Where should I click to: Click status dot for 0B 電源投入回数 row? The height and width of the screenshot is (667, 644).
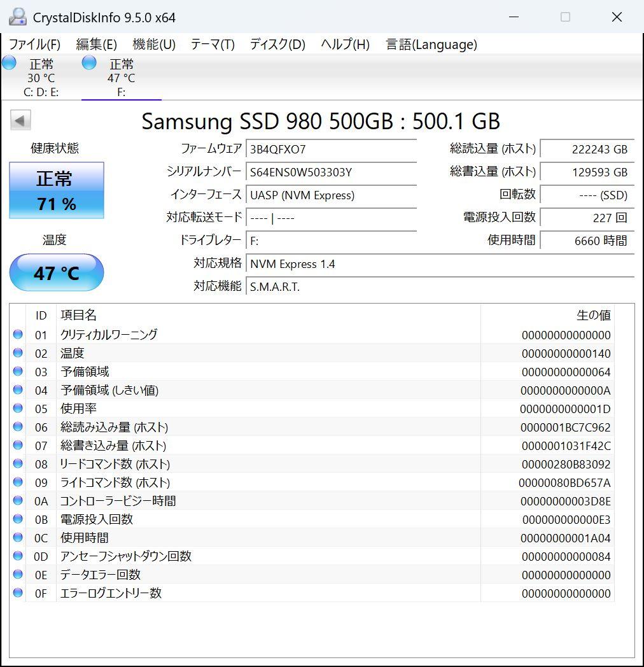pos(18,519)
